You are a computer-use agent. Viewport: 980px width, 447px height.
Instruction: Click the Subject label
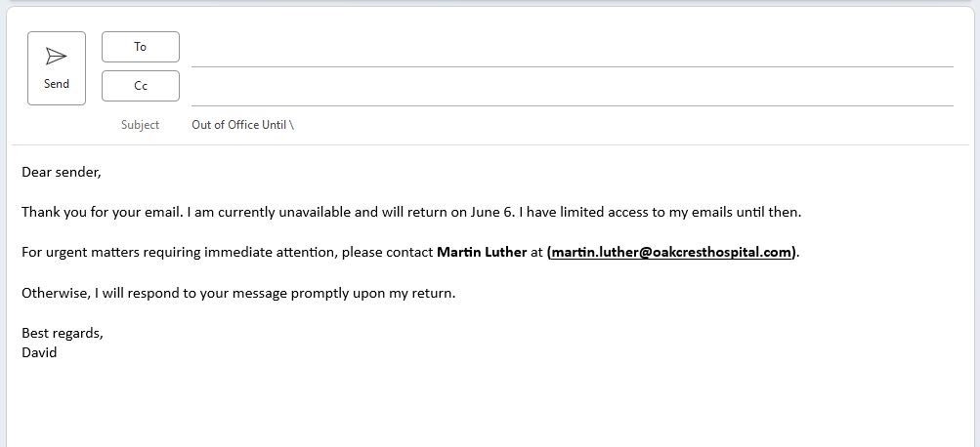point(140,125)
